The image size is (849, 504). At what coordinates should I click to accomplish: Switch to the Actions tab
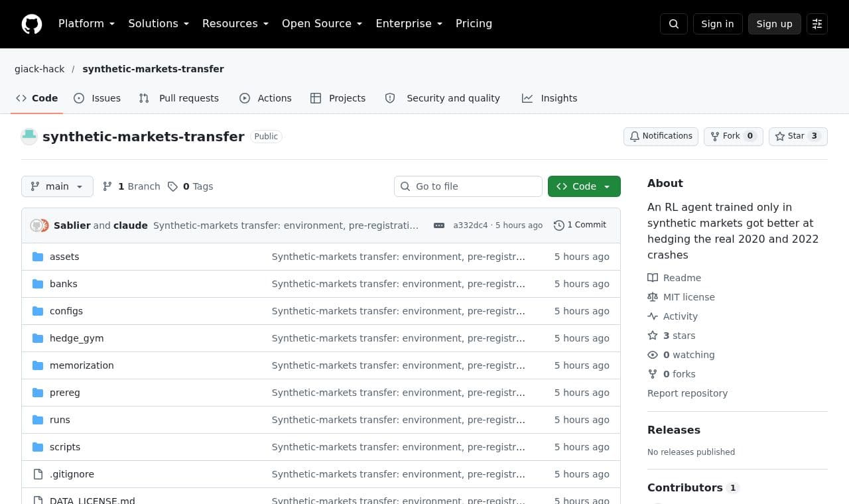pos(265,98)
